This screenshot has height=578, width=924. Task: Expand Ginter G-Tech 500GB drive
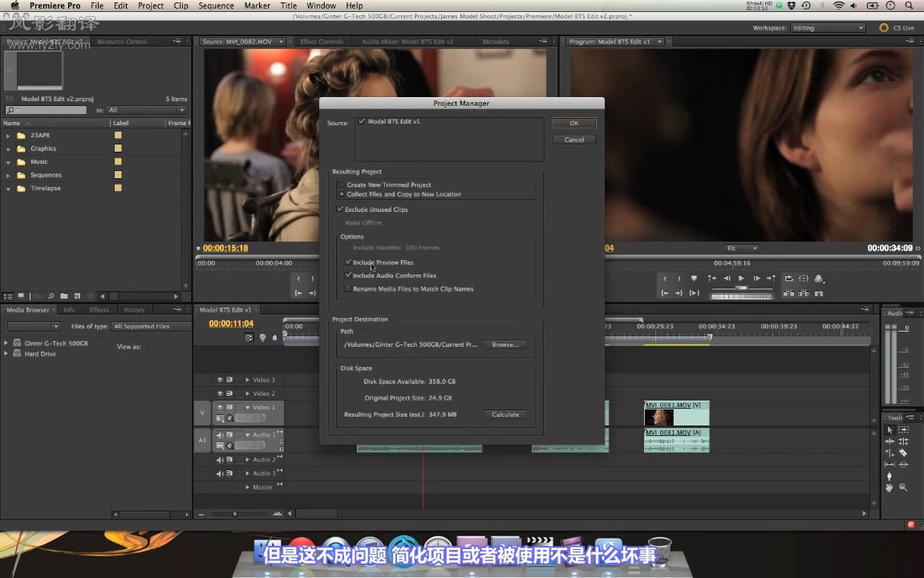[x=7, y=343]
